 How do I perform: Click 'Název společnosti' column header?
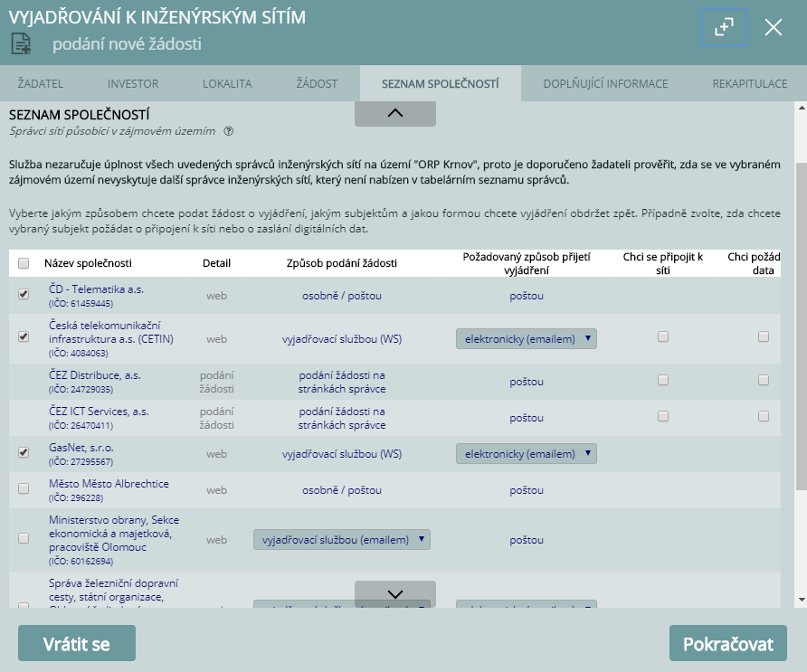click(88, 263)
